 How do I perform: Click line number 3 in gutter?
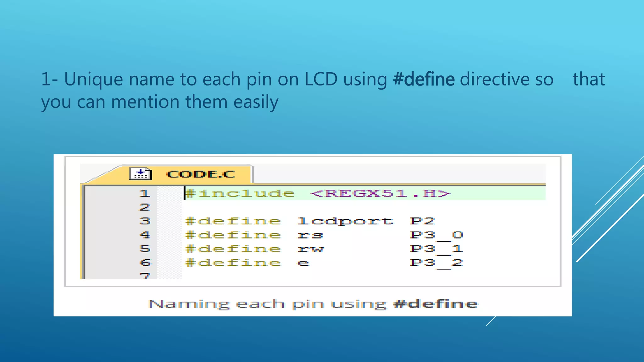tap(145, 221)
